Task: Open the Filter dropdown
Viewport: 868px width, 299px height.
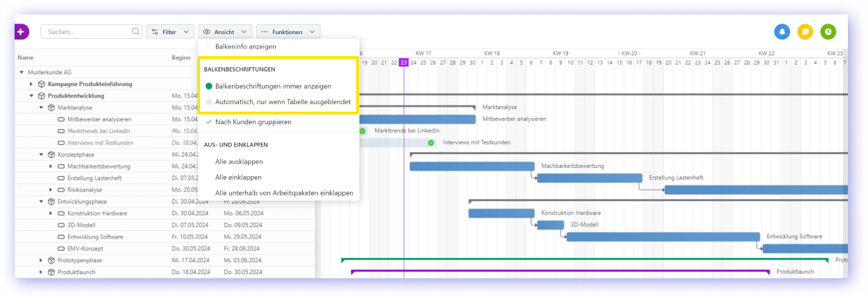Action: [170, 32]
